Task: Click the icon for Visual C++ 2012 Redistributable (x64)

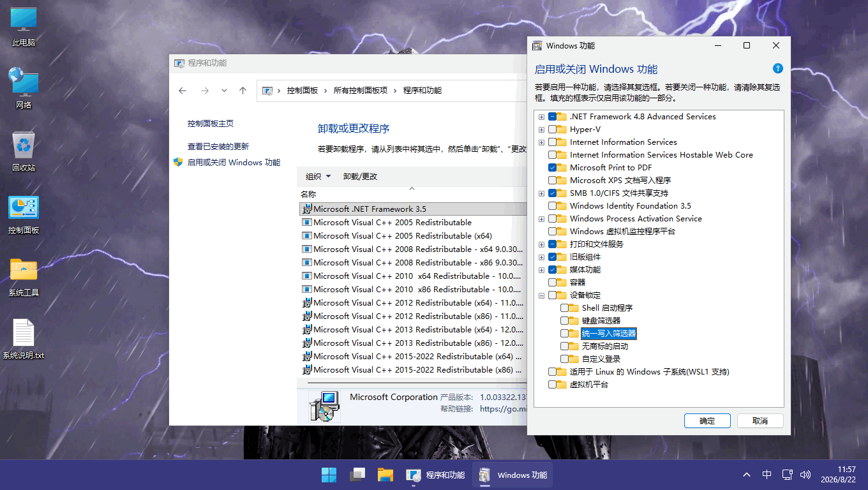Action: 306,302
